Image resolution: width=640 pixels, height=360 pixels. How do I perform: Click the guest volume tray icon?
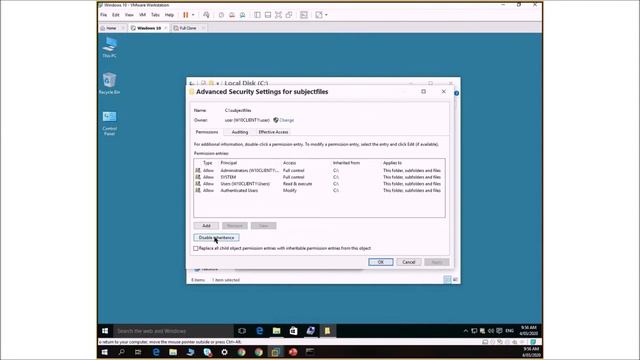coord(491,331)
